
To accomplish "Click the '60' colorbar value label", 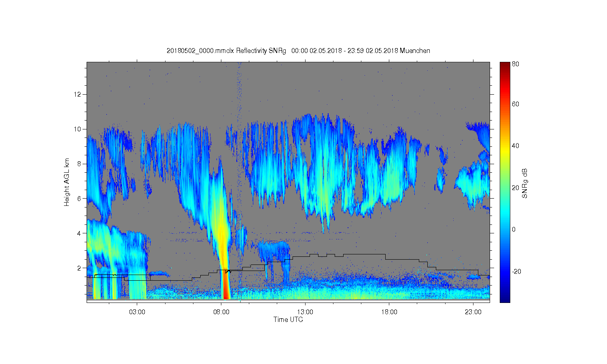I will pos(516,104).
